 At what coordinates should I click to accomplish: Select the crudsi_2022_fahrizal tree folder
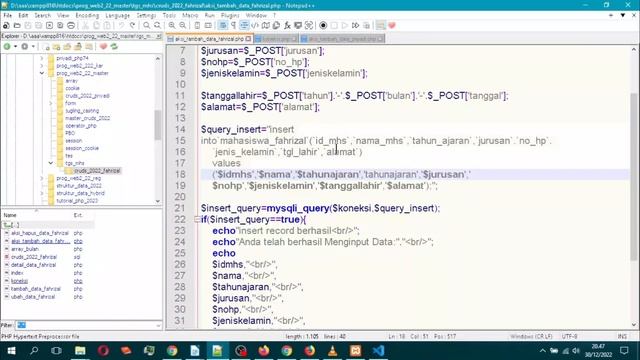(97, 171)
